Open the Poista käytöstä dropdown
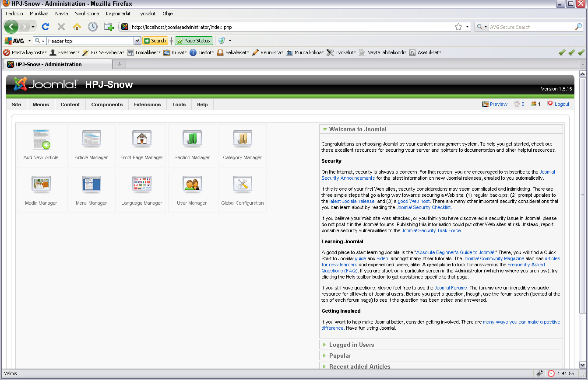Screen dimensions: 588x380 point(25,52)
